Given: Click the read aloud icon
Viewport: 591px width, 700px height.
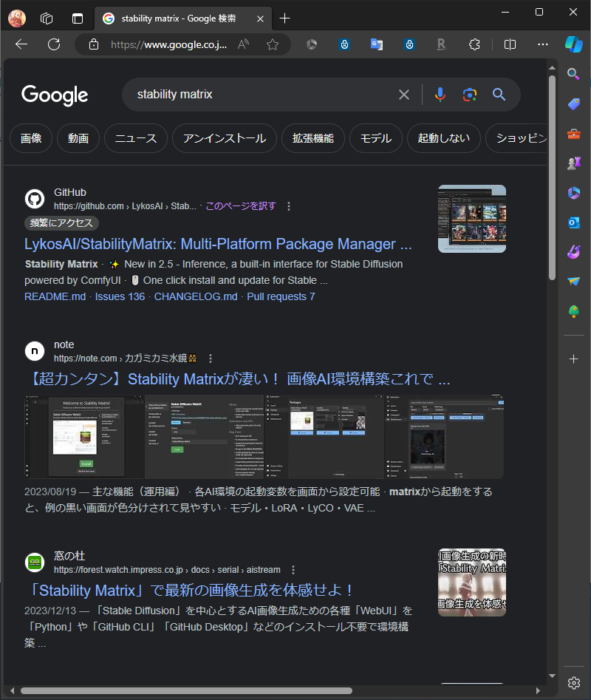Looking at the screenshot, I should click(x=243, y=44).
